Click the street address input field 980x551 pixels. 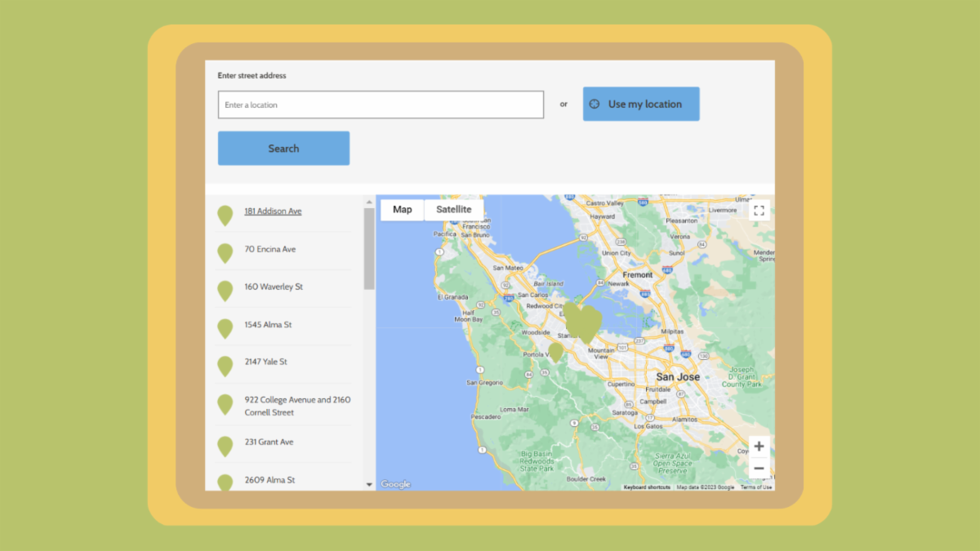pos(381,105)
